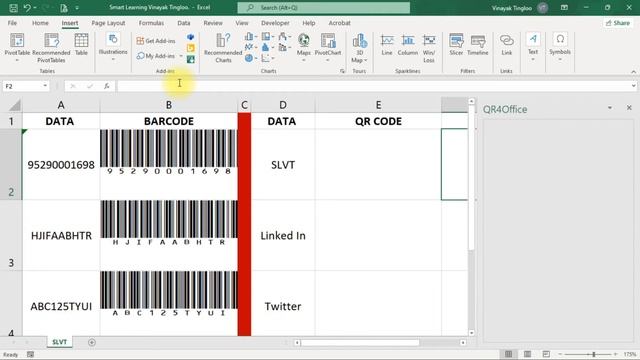
Task: Save the workbook from Quick Access toolbar
Action: 13,8
